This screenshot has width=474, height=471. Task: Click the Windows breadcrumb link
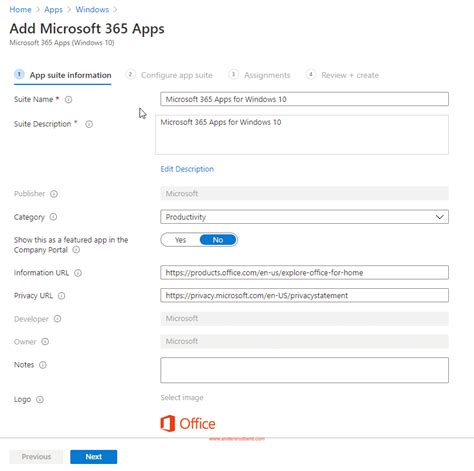92,10
